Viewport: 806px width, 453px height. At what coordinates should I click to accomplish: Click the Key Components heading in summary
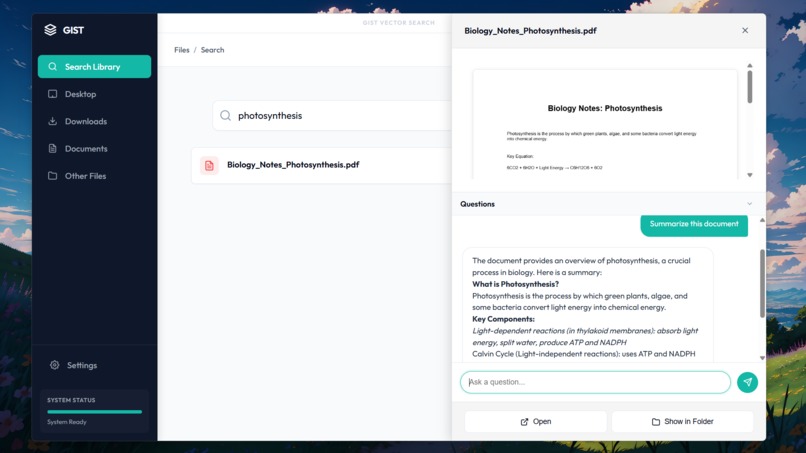[503, 319]
